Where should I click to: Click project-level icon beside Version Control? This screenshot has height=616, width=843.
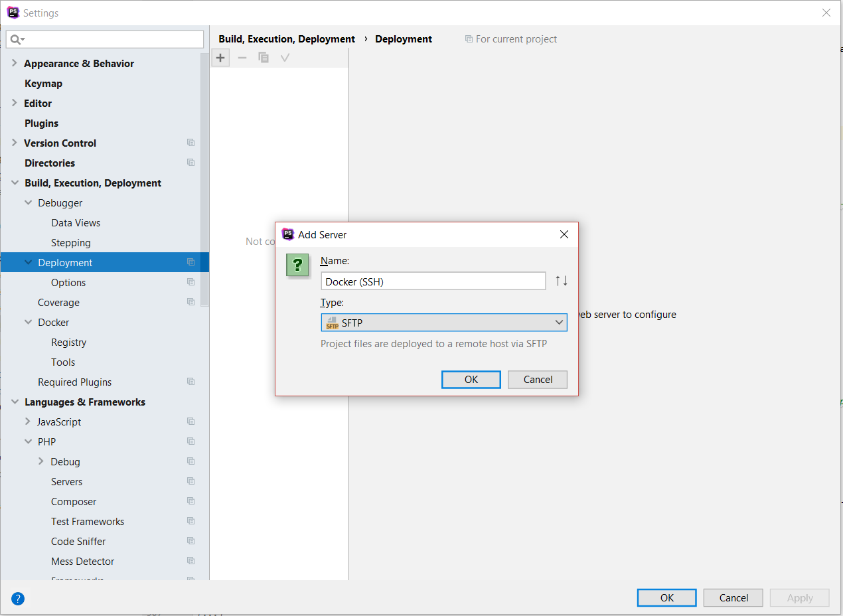[x=191, y=143]
